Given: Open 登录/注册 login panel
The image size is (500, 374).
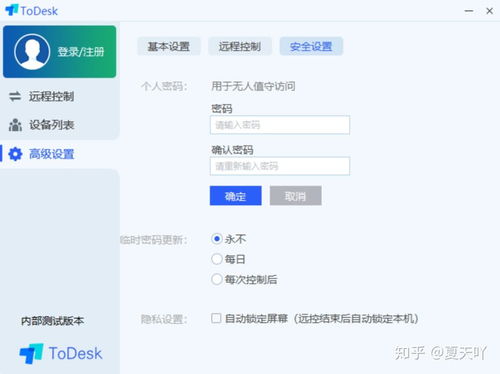Looking at the screenshot, I should 60,52.
